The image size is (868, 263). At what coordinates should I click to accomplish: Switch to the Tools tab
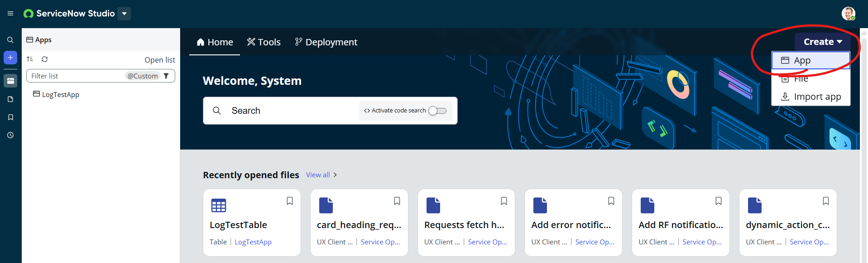click(264, 42)
